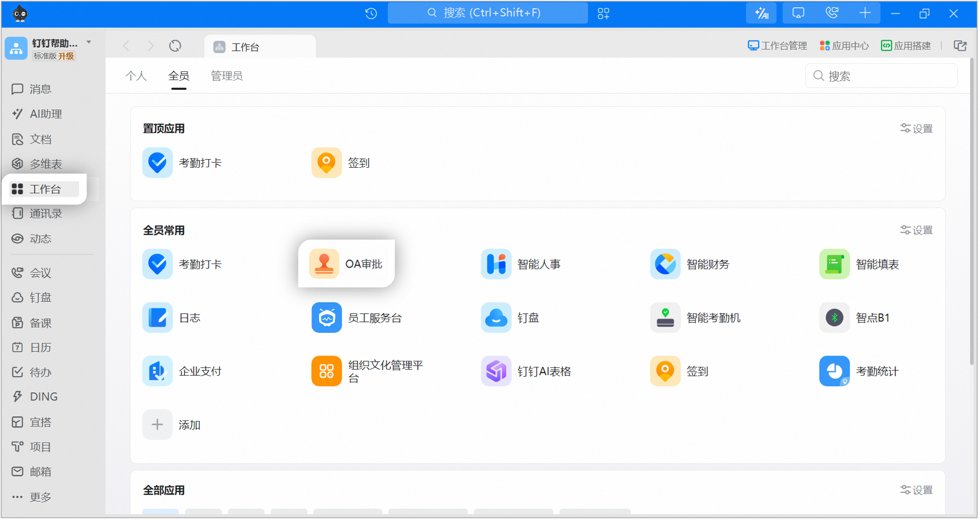Click 设置 for 置顶应用 section

[x=917, y=129]
